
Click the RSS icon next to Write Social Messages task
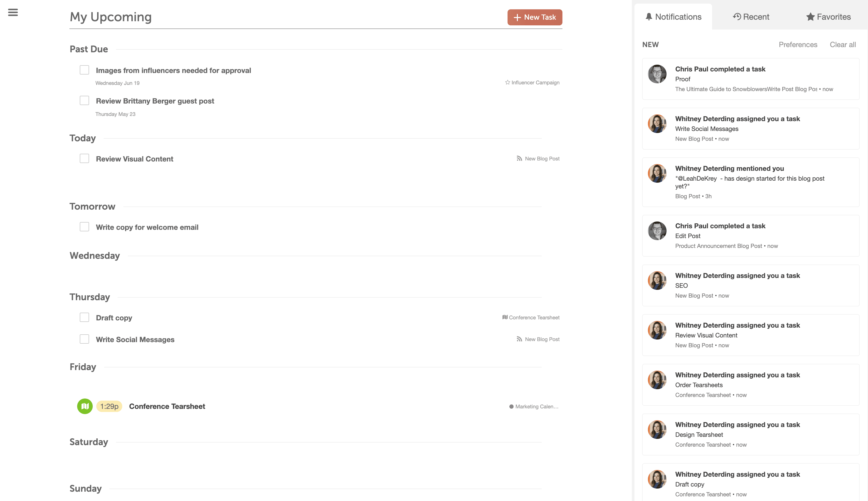[519, 339]
